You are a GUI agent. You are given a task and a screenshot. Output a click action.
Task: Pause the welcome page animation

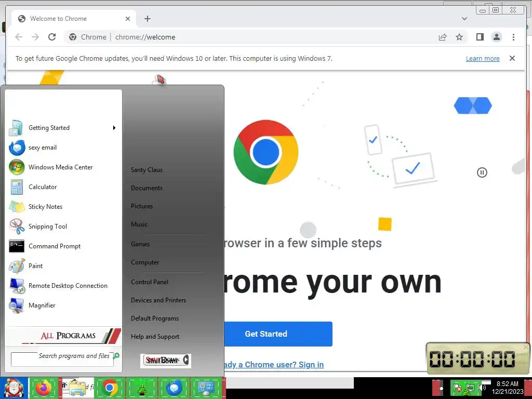tap(482, 172)
